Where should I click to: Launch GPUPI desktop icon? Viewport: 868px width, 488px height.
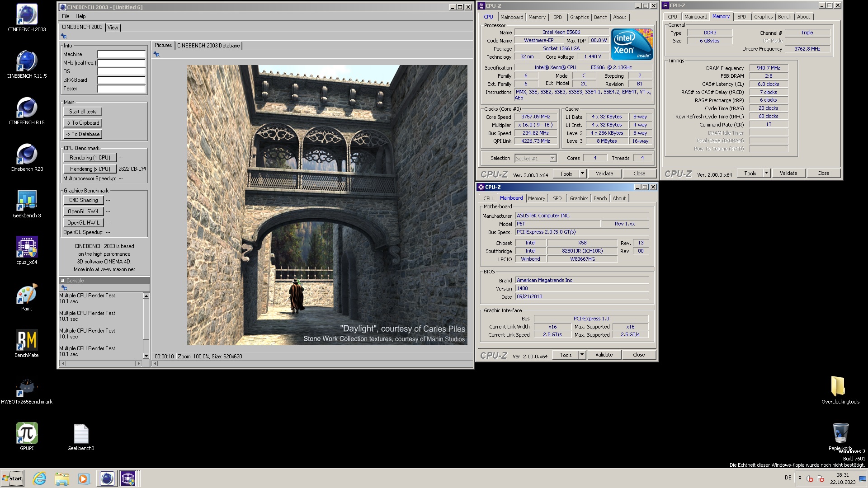(27, 437)
